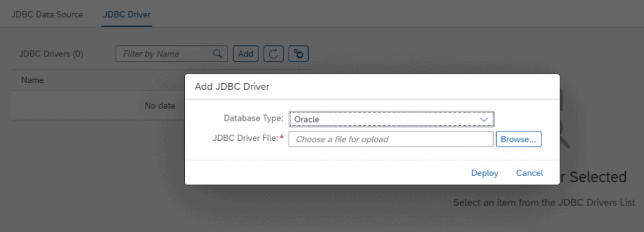
Task: Select the JDBC Driver tab
Action: click(127, 15)
